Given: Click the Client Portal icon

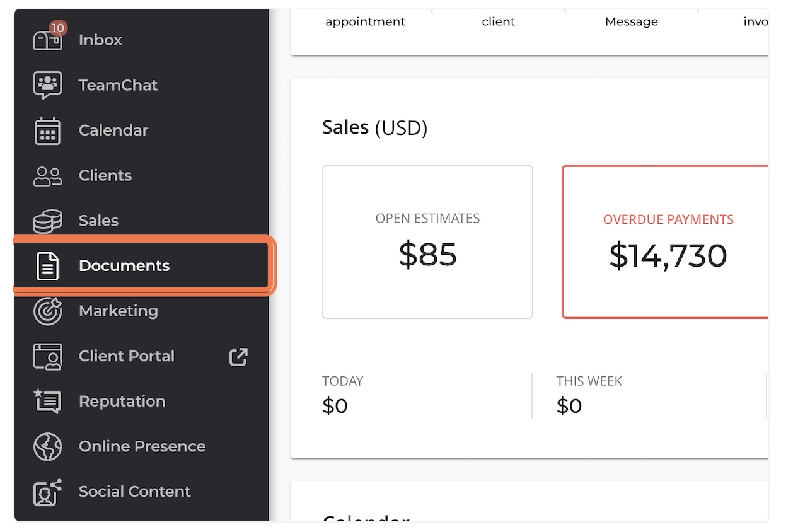Looking at the screenshot, I should pyautogui.click(x=47, y=356).
